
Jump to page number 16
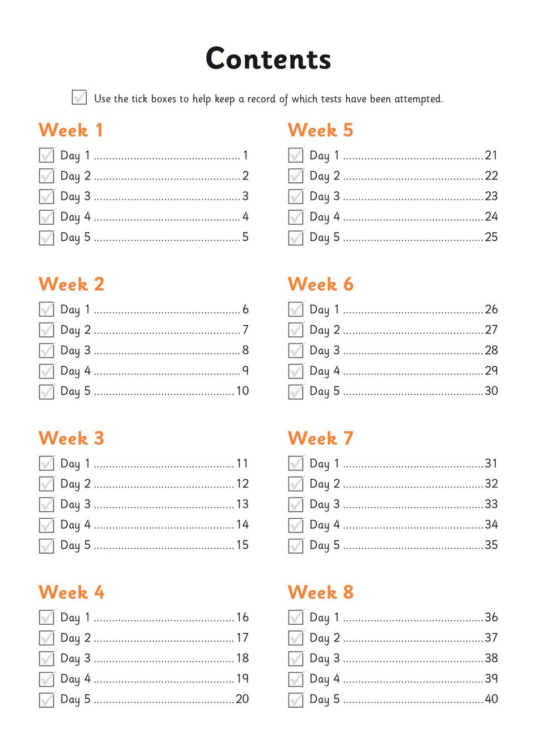coord(242,618)
